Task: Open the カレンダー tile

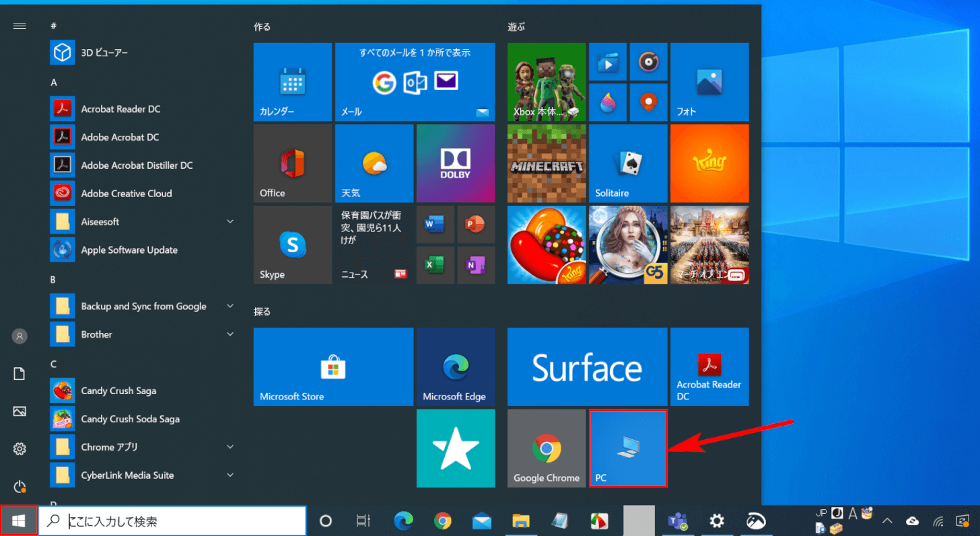Action: click(293, 82)
